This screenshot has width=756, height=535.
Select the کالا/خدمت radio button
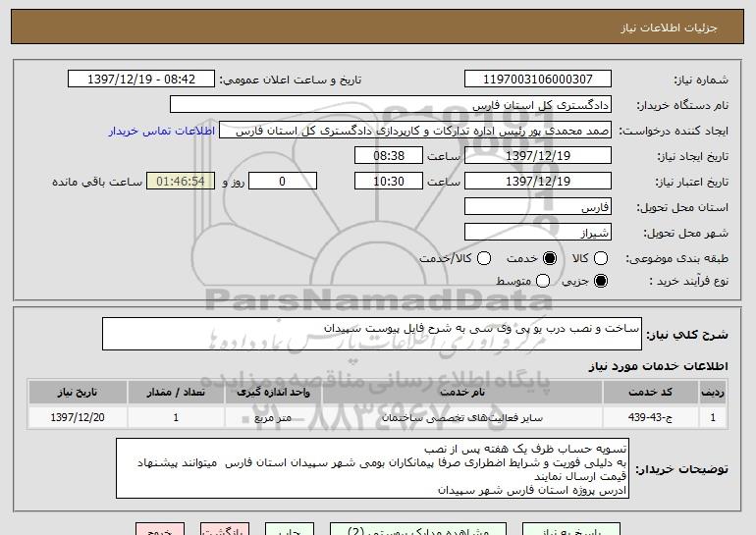(484, 258)
